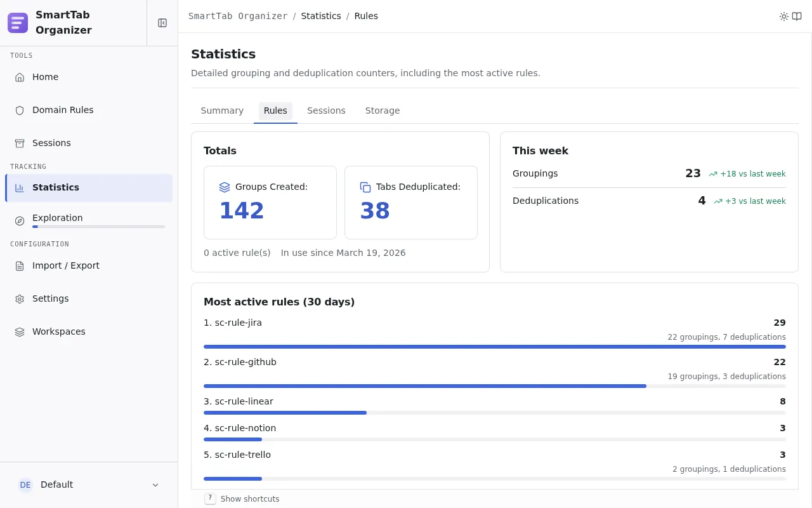
Task: Click the 3. sc-rule-linear row label
Action: tap(239, 401)
